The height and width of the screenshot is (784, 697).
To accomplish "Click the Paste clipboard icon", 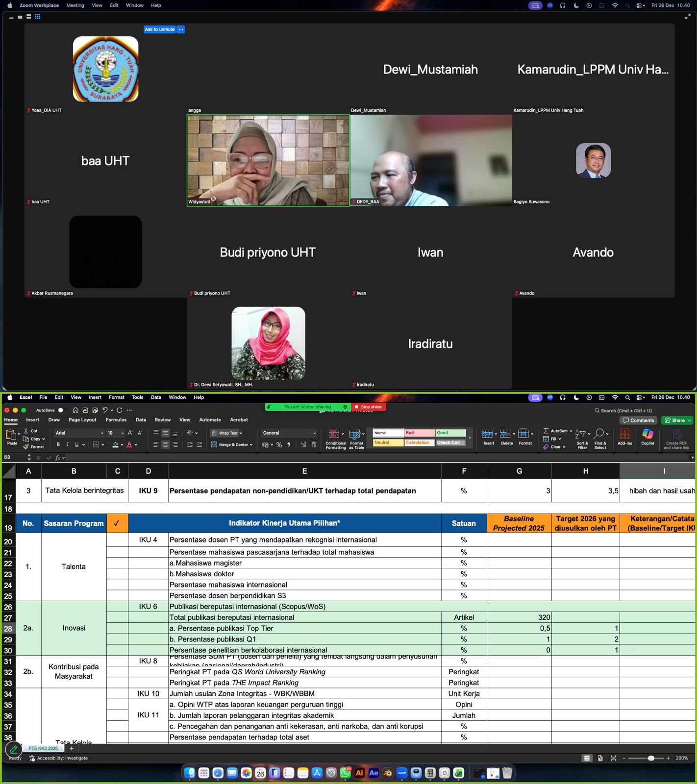I will pos(11,435).
